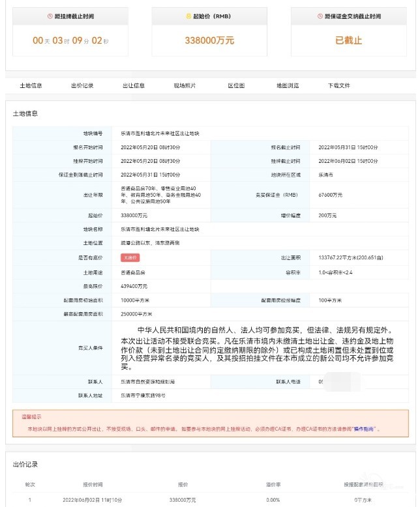Select 报名截止时间 value 2022年05月31日 15时00分
The image size is (420, 507).
coord(348,147)
